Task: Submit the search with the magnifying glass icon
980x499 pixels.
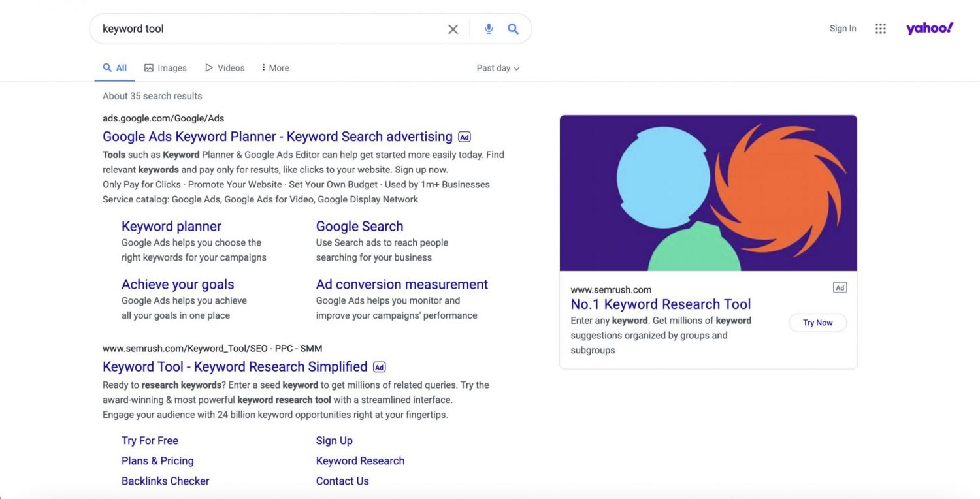Action: (514, 29)
